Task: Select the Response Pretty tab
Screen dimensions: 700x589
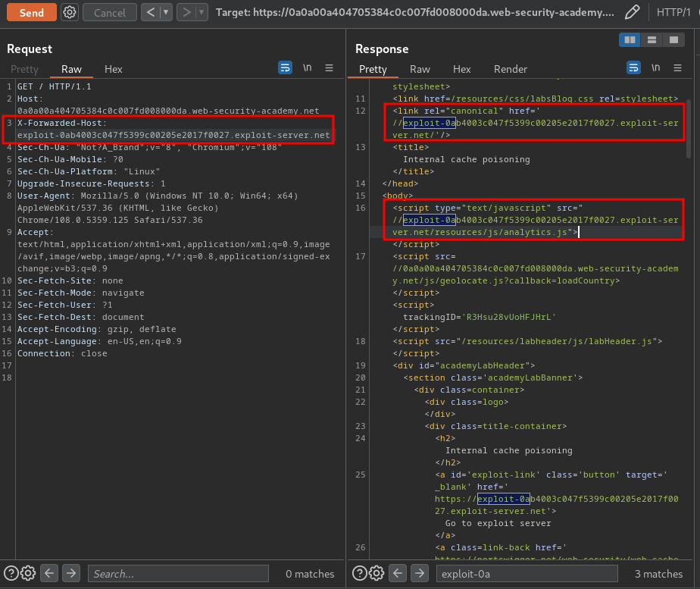Action: (x=373, y=69)
